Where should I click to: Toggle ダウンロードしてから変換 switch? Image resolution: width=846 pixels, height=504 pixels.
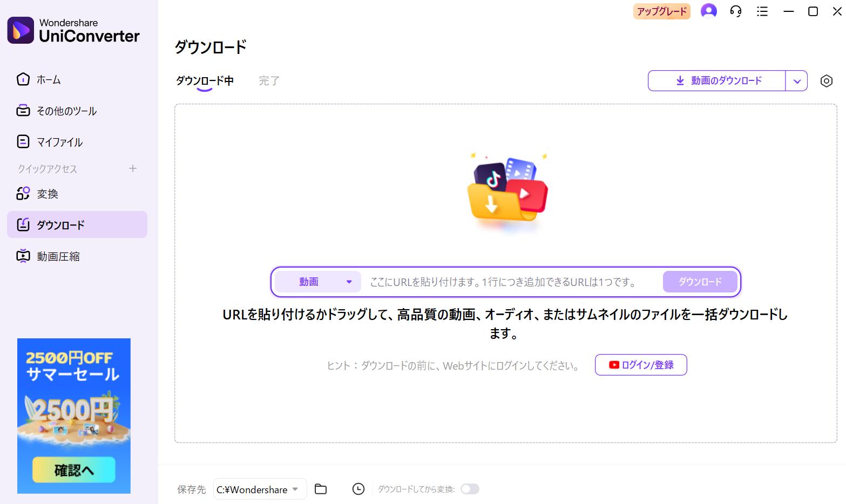point(470,489)
